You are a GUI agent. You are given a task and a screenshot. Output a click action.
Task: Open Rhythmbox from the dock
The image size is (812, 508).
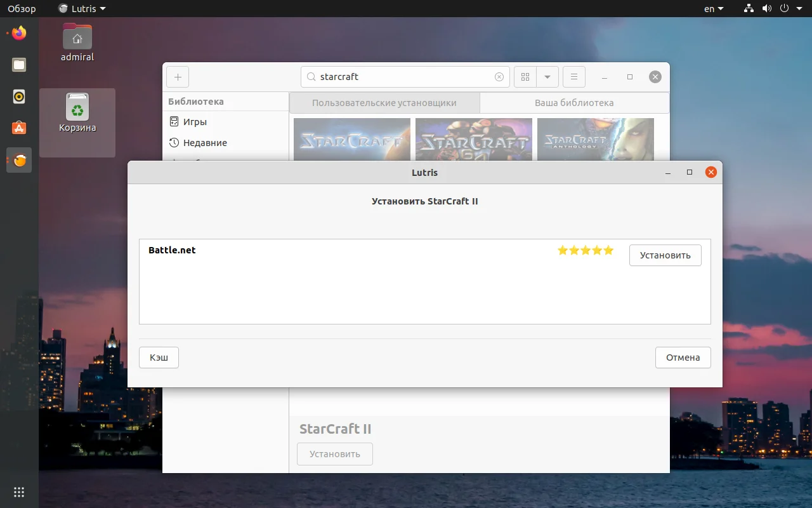click(19, 97)
